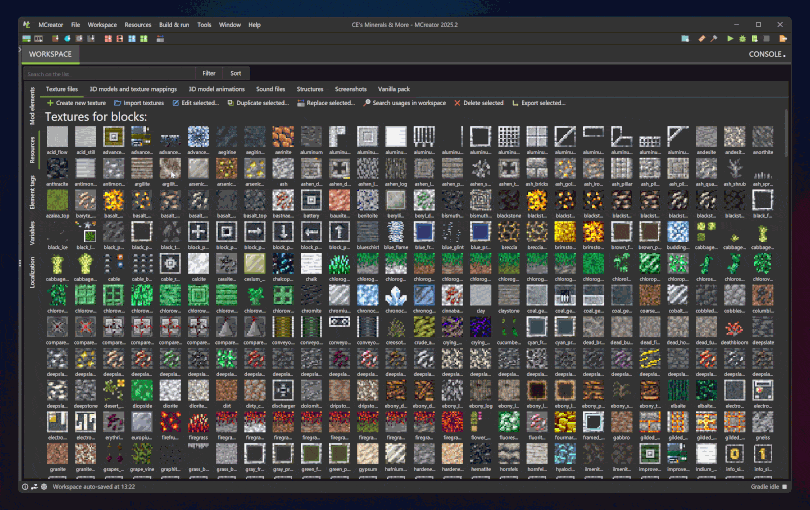Open the Help menu
The width and height of the screenshot is (810, 510).
click(254, 25)
